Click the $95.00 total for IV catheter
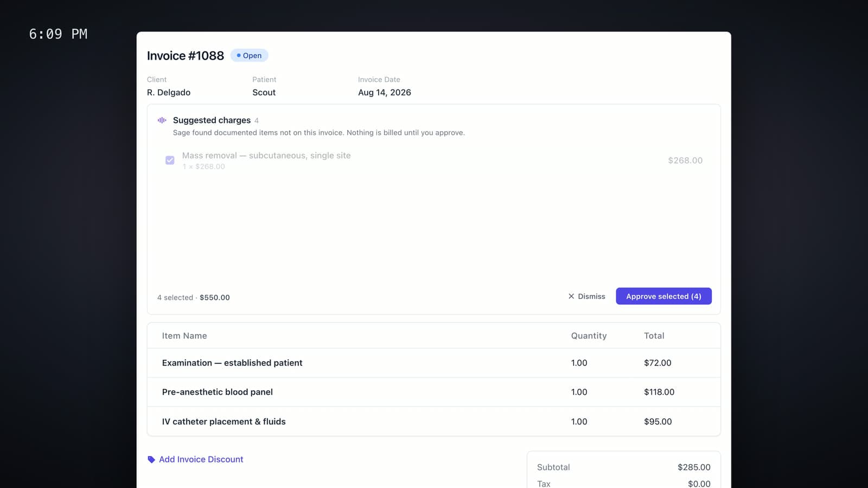The height and width of the screenshot is (488, 868). point(658,421)
